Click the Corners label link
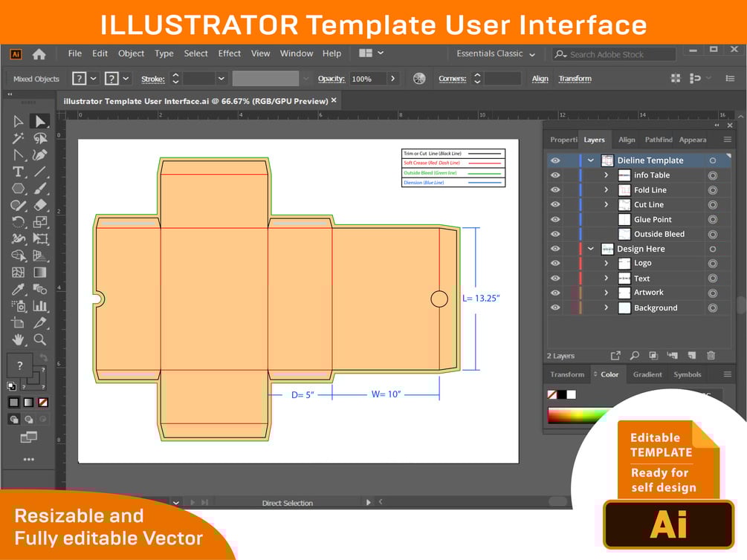The height and width of the screenshot is (560, 747). pos(452,79)
